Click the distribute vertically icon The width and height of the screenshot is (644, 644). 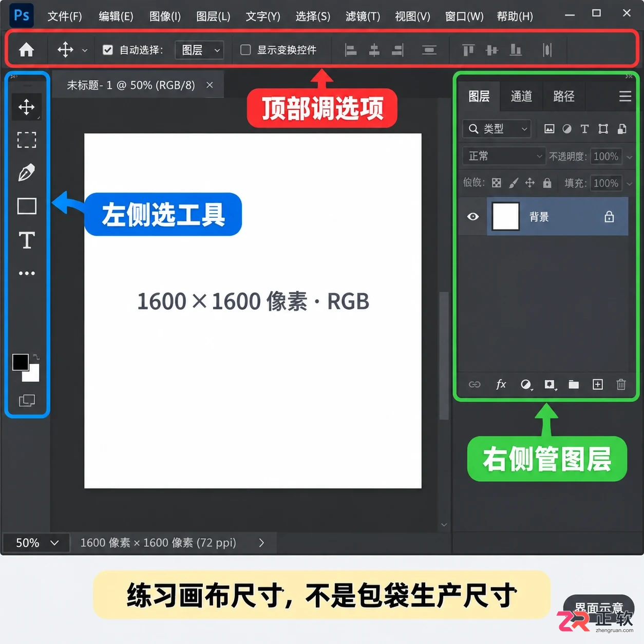click(429, 50)
